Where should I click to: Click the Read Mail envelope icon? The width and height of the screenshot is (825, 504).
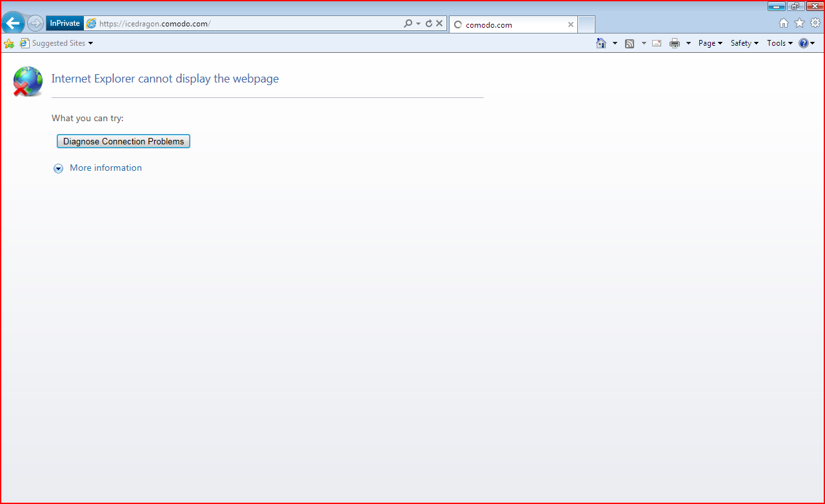tap(657, 43)
